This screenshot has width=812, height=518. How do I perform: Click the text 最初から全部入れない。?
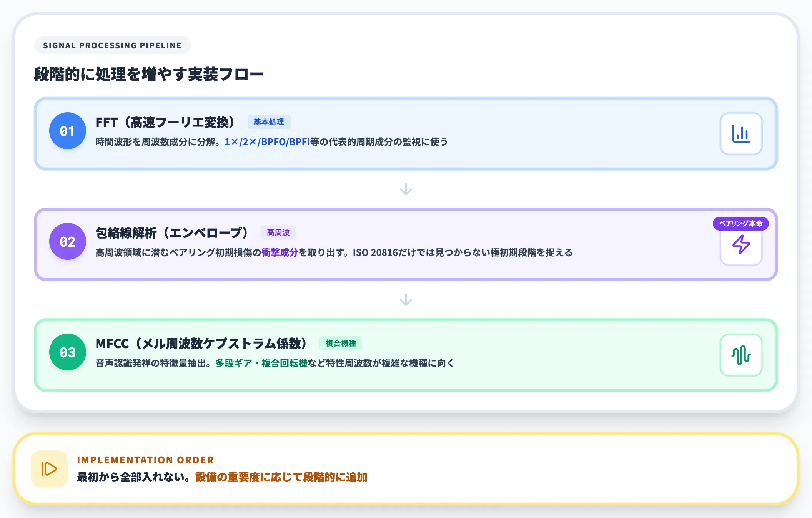coord(134,477)
